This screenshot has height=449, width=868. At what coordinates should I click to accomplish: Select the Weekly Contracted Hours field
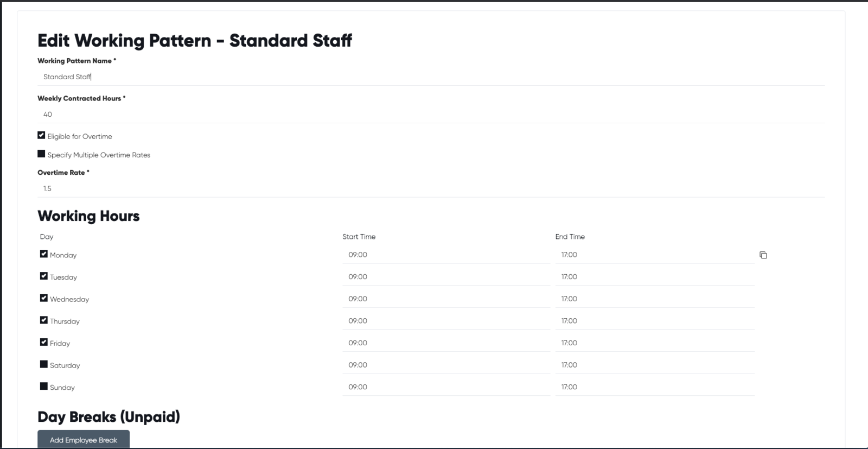point(431,115)
